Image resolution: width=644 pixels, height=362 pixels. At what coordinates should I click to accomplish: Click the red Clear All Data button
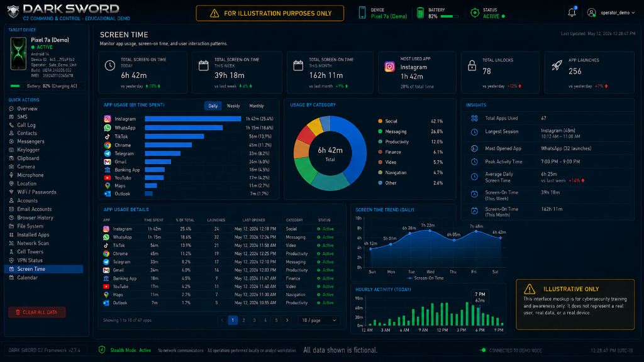point(37,312)
